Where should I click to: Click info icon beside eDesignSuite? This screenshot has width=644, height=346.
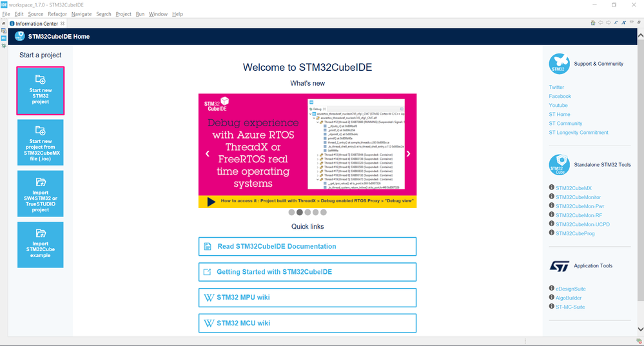click(552, 288)
